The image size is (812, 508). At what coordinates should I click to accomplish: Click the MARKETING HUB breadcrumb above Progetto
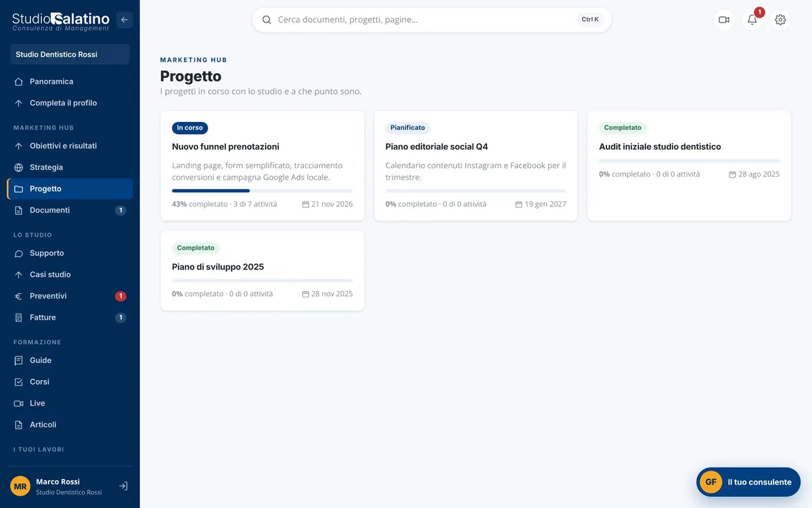click(194, 60)
